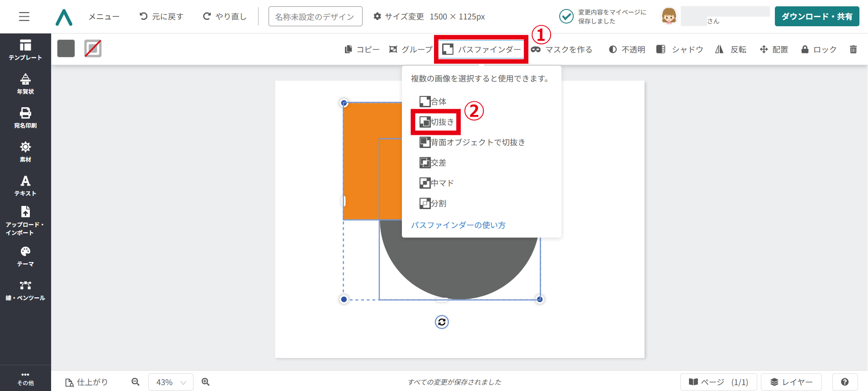Open the 年賀状 sidebar panel
This screenshot has width=868, height=391.
pyautogui.click(x=25, y=84)
